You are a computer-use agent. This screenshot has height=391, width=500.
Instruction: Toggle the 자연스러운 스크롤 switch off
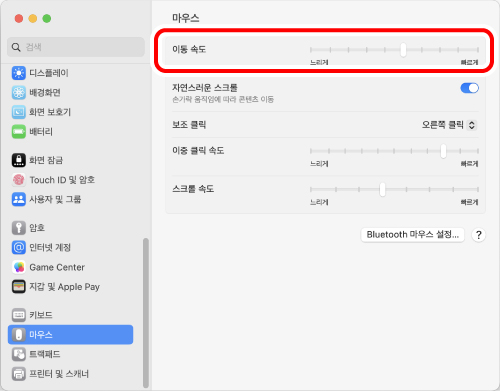point(469,88)
